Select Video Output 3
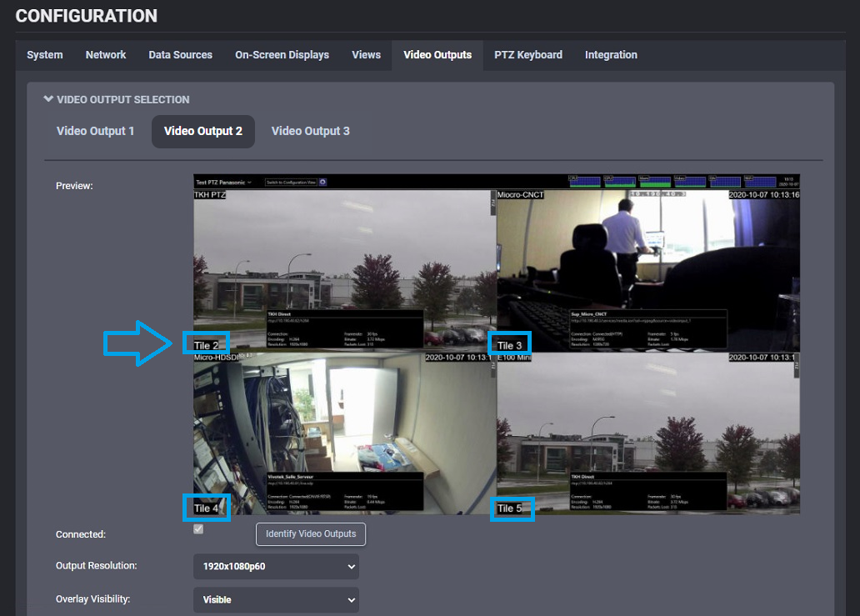 click(x=310, y=131)
